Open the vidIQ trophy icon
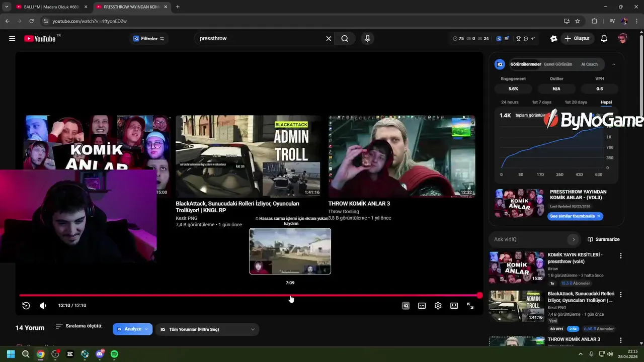The image size is (644, 362). tap(518, 39)
